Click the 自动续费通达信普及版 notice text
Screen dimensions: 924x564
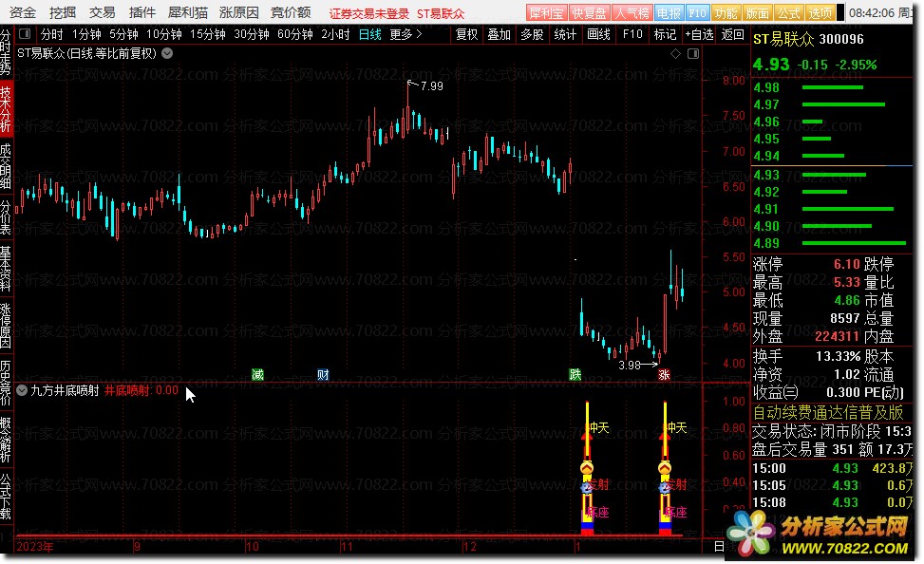tap(828, 412)
